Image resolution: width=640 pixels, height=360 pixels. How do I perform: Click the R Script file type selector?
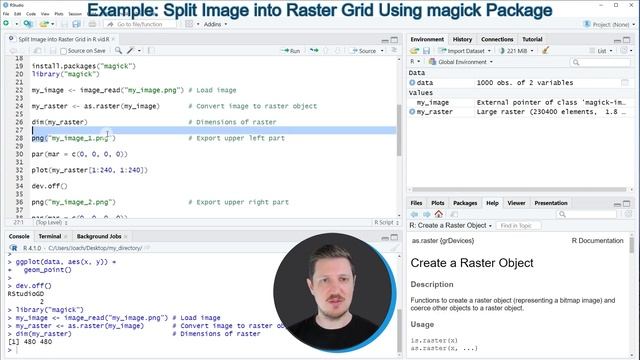386,222
